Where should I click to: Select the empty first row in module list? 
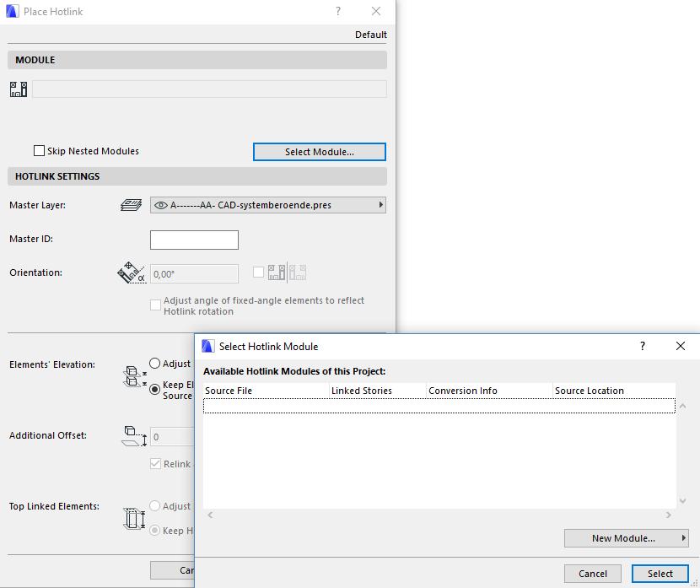[x=439, y=406]
